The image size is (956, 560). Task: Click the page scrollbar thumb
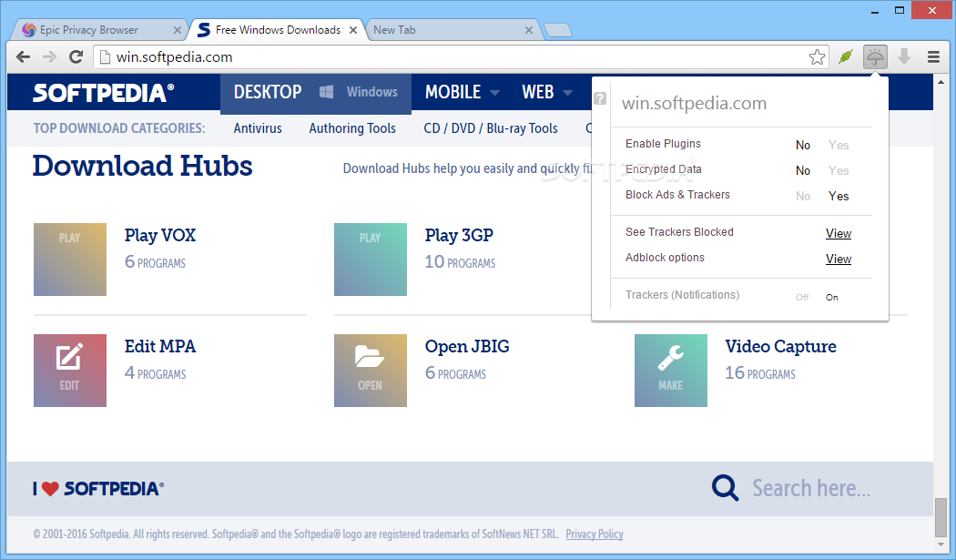pos(941,516)
